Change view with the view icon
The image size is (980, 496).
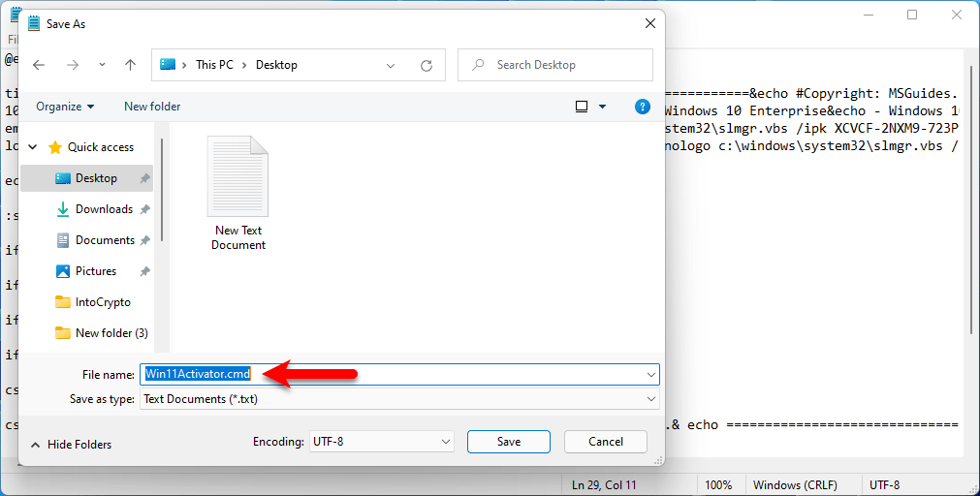(582, 107)
